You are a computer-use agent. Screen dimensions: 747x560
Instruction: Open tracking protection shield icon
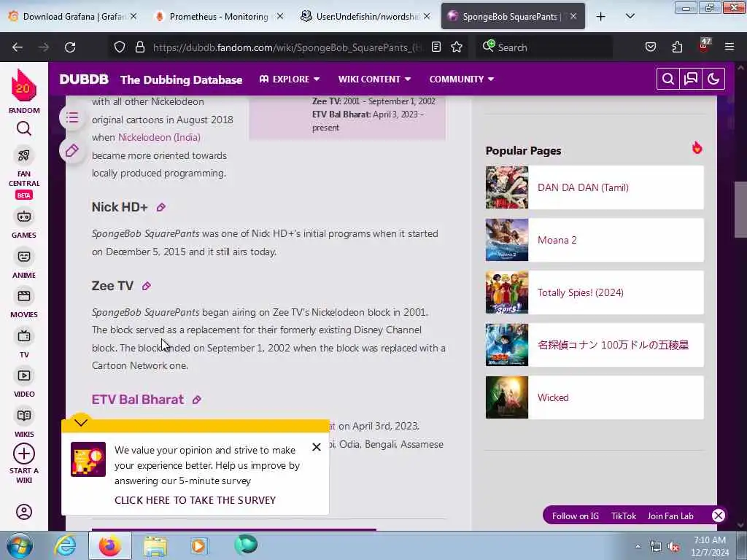click(120, 47)
